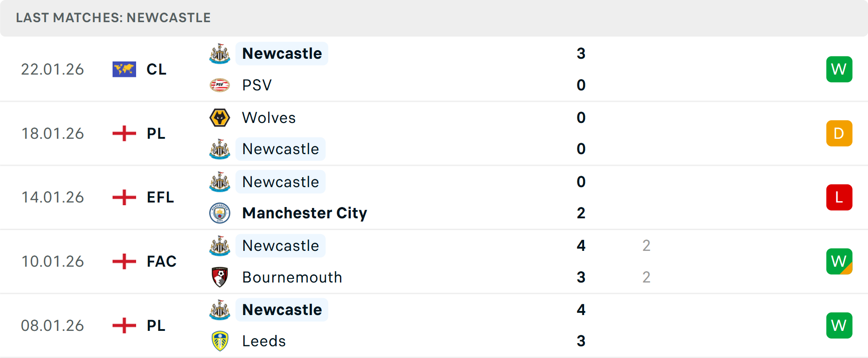Click the England flag beside EFL
The height and width of the screenshot is (358, 868).
(124, 197)
